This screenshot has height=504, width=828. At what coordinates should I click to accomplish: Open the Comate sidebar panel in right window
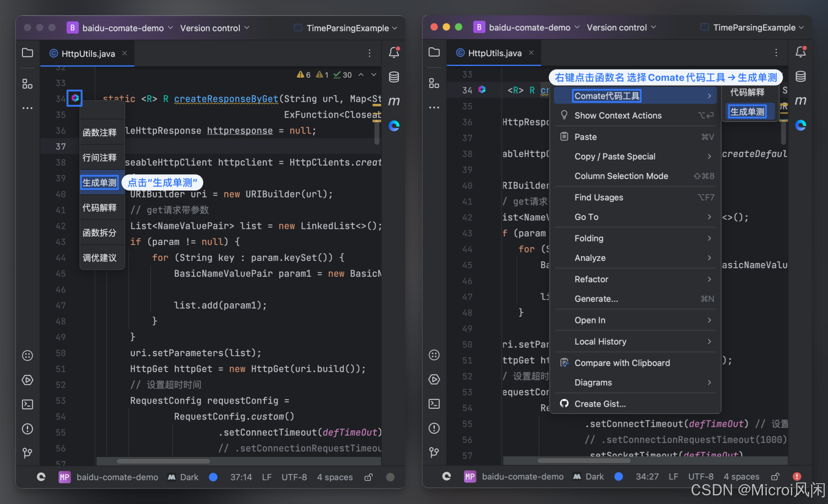pyautogui.click(x=800, y=125)
